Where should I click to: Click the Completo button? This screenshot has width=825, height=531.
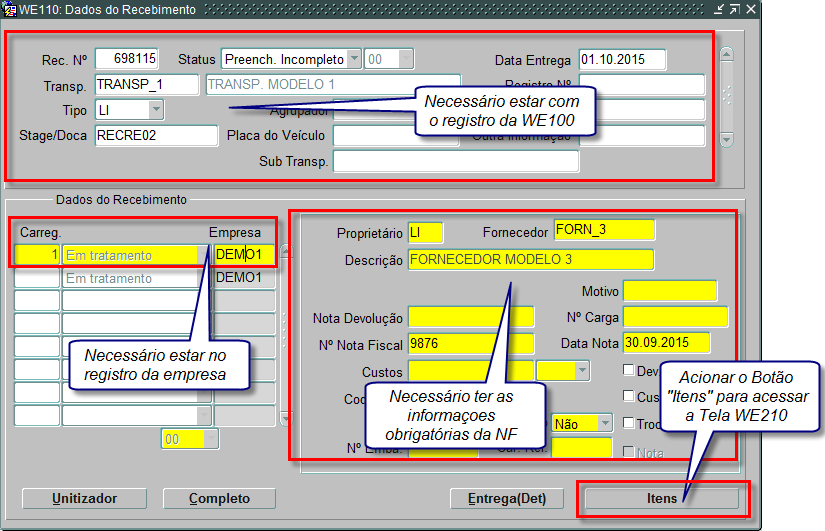(x=219, y=498)
